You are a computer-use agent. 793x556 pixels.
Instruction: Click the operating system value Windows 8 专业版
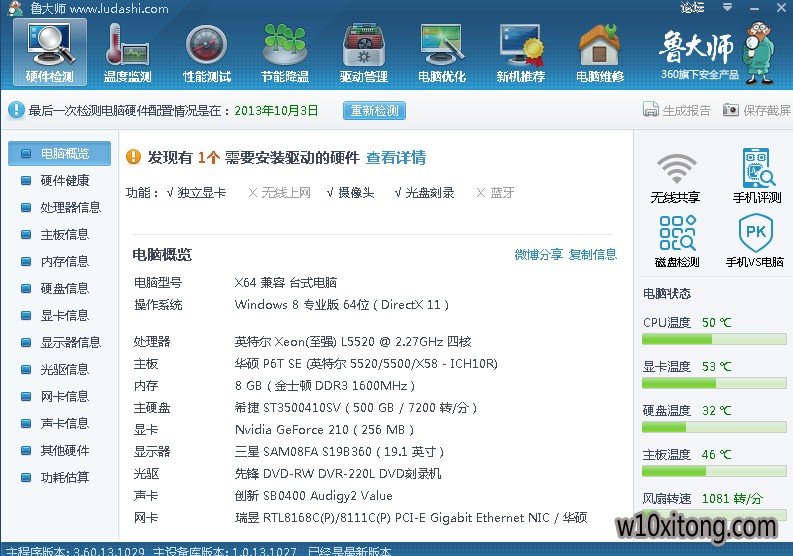pos(341,305)
